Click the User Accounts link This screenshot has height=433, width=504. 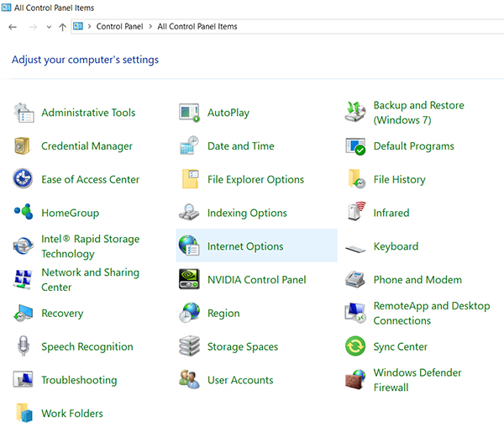coord(240,380)
